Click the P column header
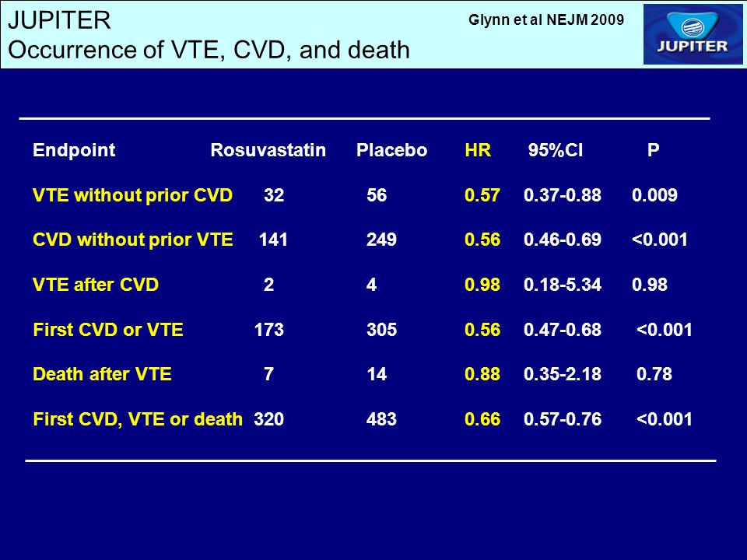747x560 pixels. click(x=653, y=150)
